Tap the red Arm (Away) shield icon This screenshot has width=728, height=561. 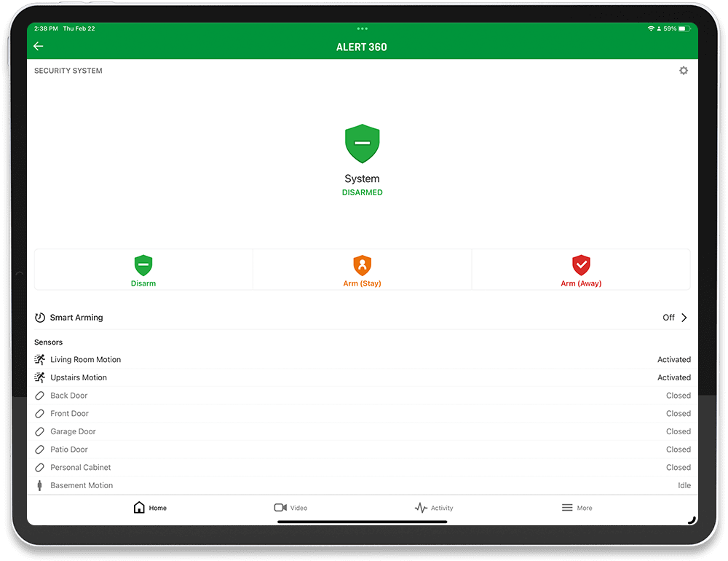point(581,262)
